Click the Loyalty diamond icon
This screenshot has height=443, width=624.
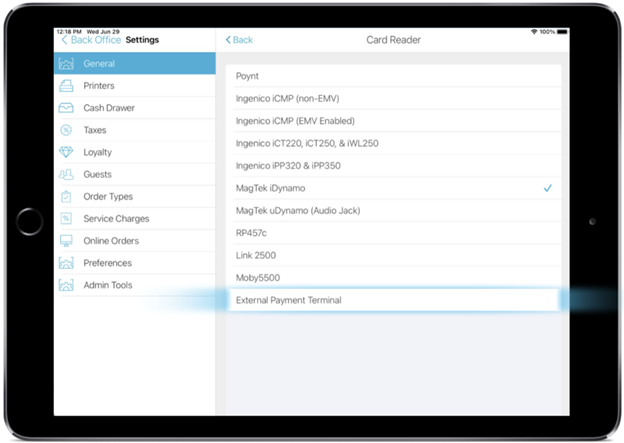click(66, 152)
